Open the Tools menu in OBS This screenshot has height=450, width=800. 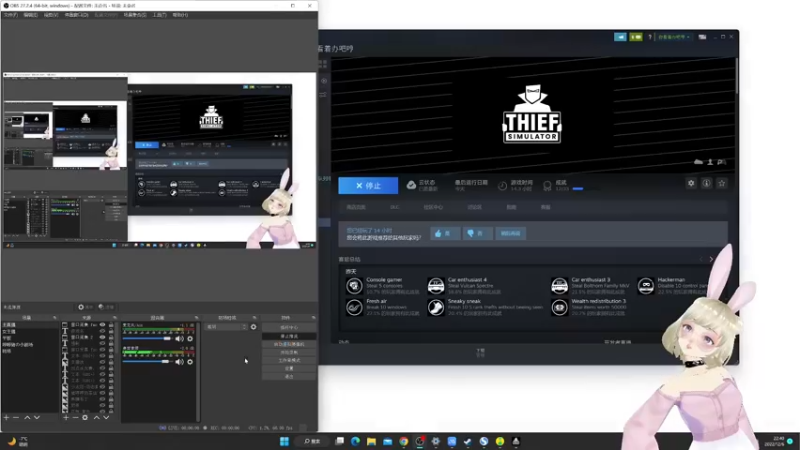160,15
